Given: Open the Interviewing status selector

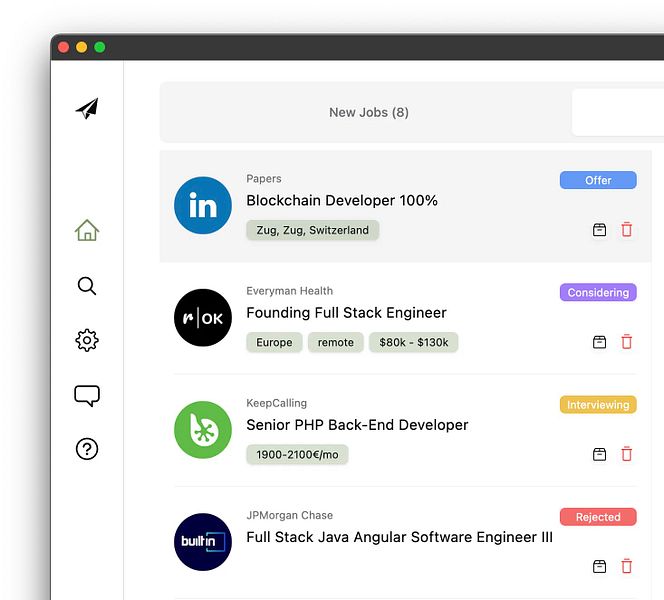Looking at the screenshot, I should (598, 405).
